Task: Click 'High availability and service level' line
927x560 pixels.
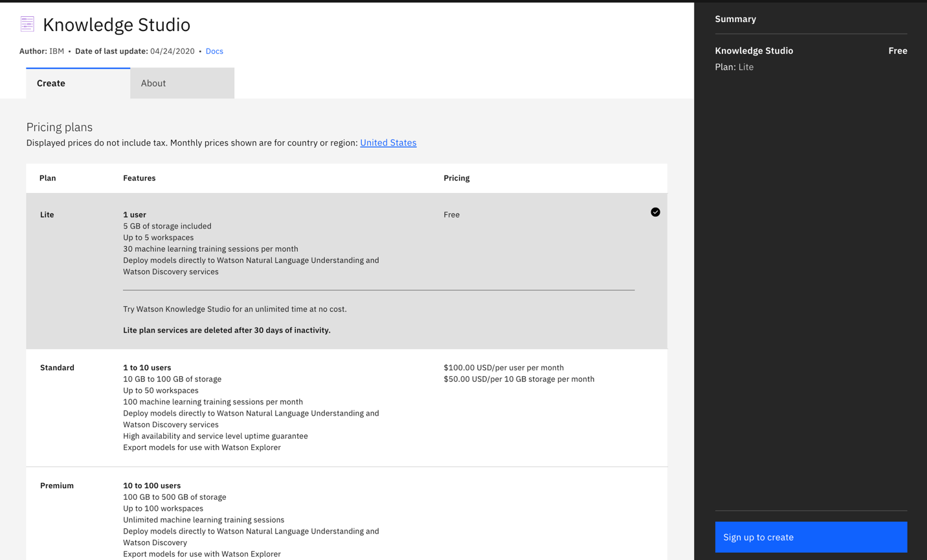Action: pos(216,436)
